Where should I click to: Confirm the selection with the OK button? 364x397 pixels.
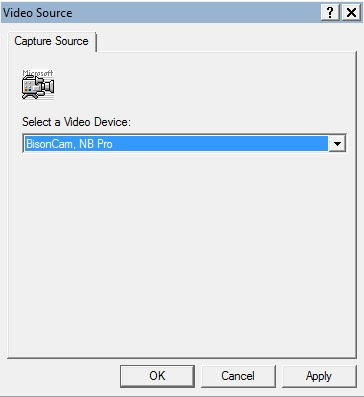click(157, 376)
